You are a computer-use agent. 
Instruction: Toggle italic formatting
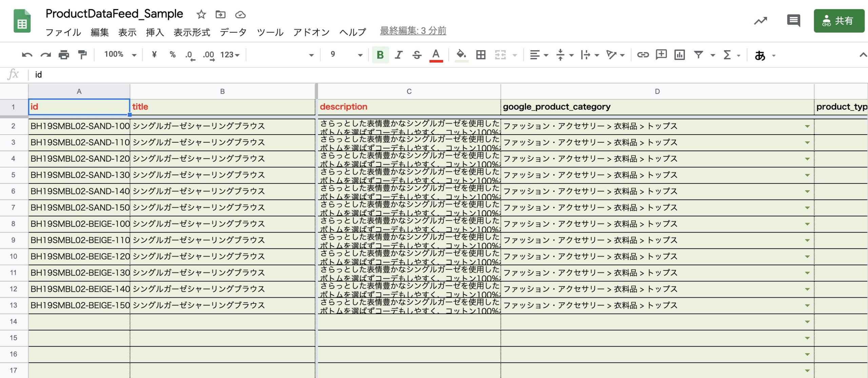coord(398,55)
